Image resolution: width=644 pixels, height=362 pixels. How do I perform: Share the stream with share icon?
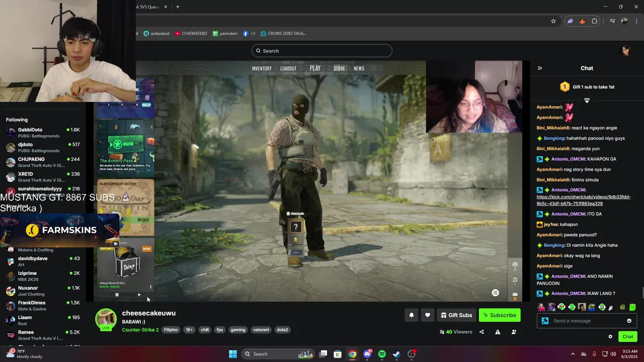click(481, 332)
